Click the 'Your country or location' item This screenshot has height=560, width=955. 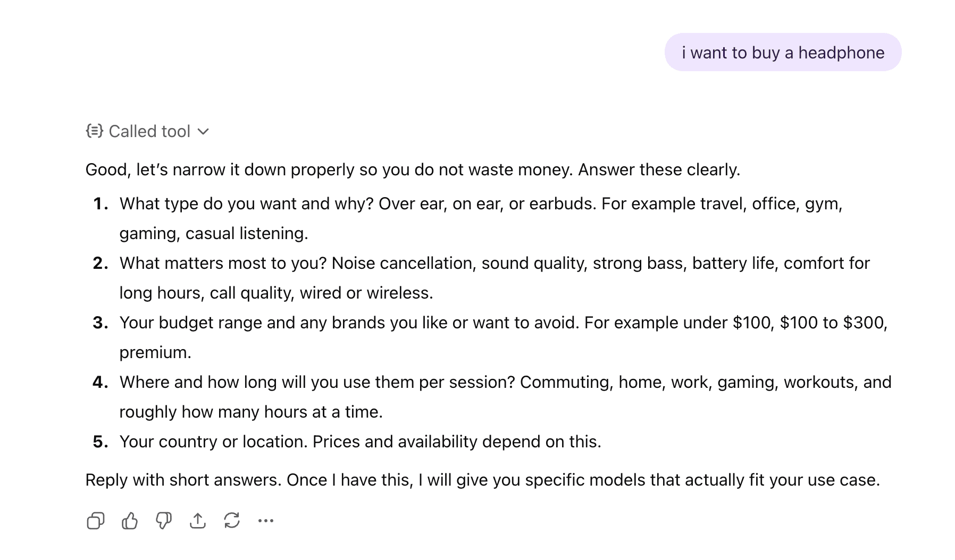click(360, 442)
